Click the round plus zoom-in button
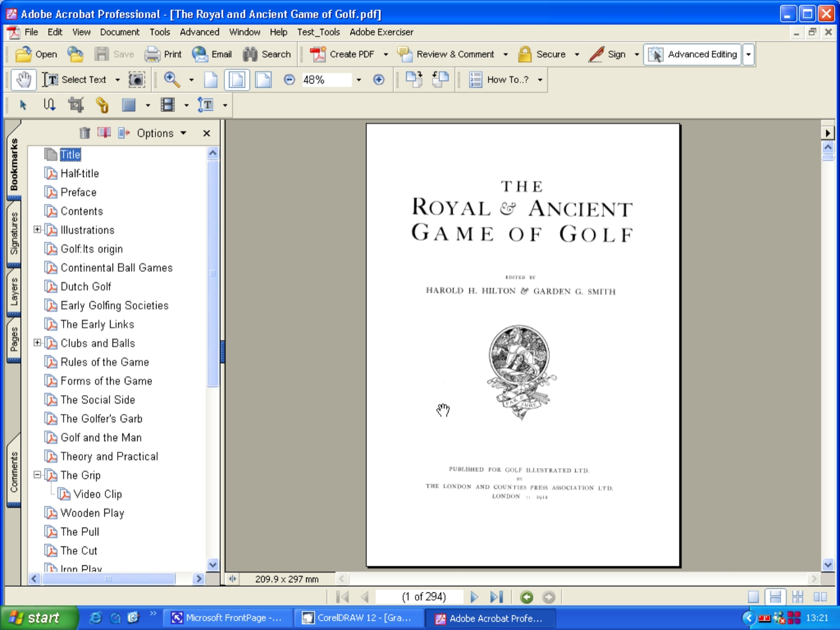840x630 pixels. tap(379, 79)
